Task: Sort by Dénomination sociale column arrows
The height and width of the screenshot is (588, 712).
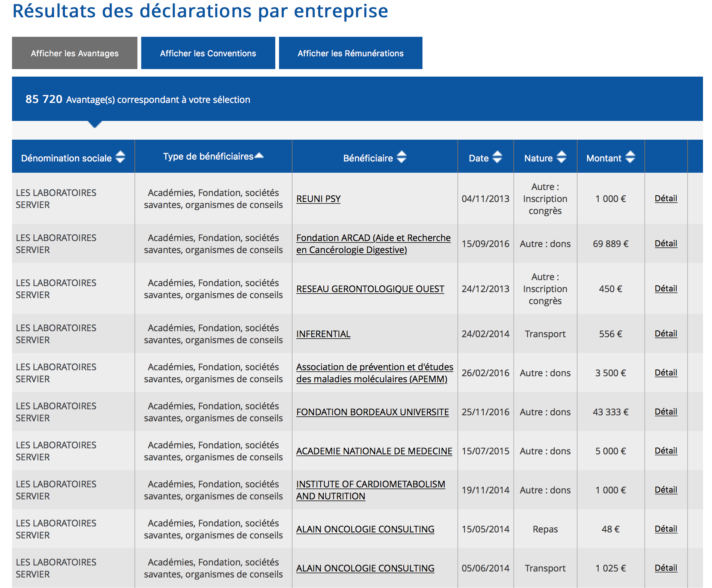Action: (x=120, y=157)
